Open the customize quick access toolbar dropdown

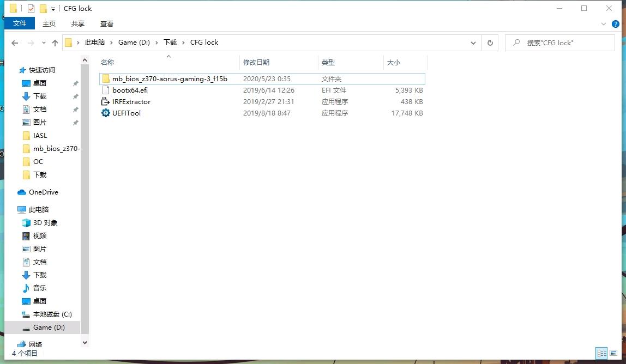53,9
